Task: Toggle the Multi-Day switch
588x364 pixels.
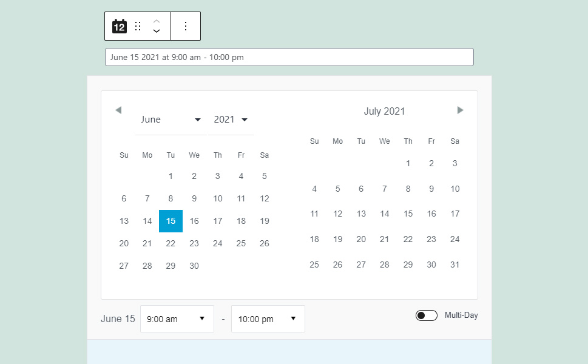Action: (427, 315)
